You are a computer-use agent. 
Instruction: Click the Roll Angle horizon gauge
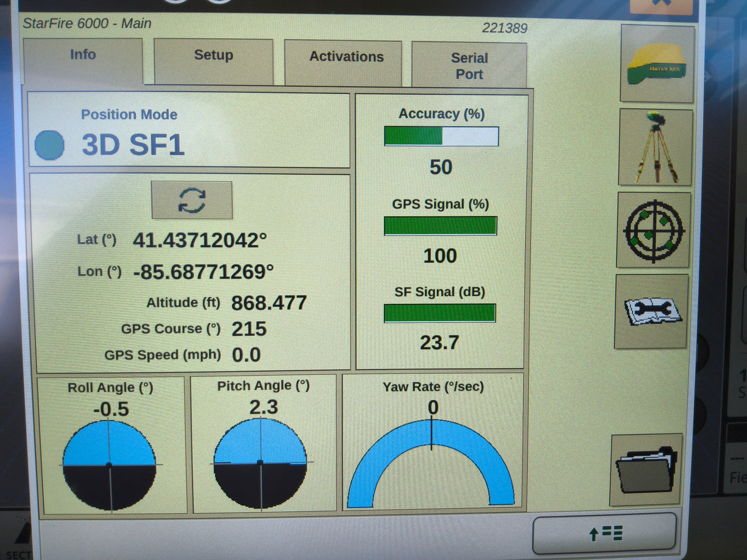click(109, 465)
